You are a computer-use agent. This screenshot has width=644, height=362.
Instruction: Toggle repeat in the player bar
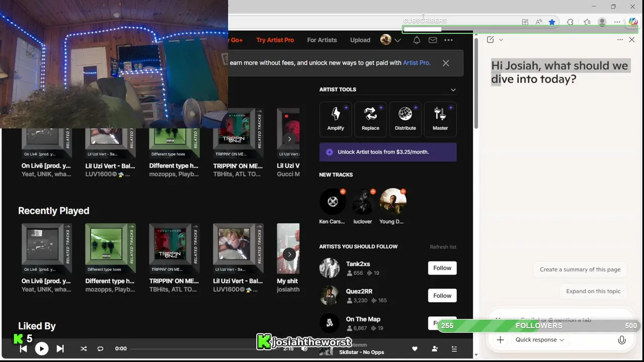pos(100,348)
